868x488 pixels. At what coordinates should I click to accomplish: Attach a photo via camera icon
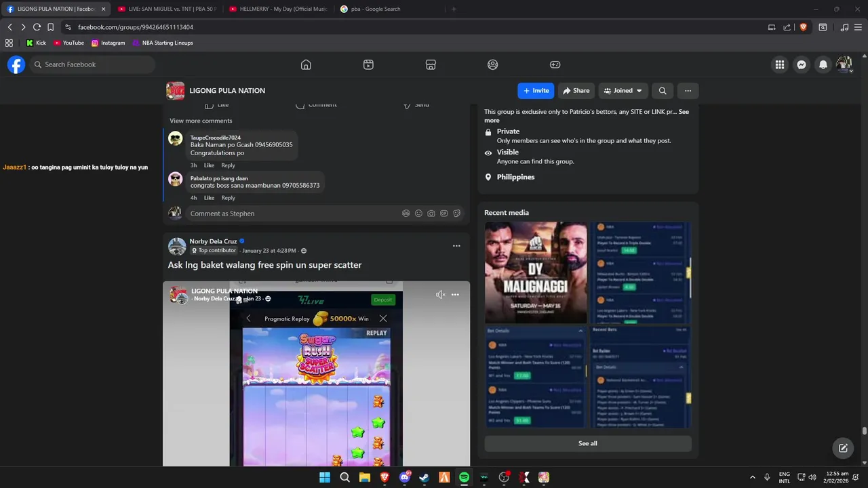coord(431,213)
